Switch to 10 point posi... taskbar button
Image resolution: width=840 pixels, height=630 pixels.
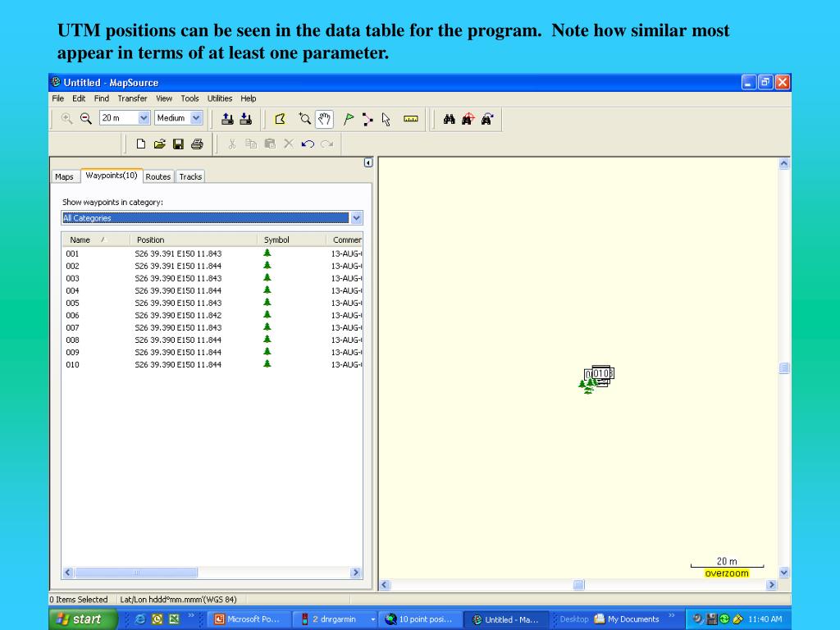pyautogui.click(x=421, y=619)
